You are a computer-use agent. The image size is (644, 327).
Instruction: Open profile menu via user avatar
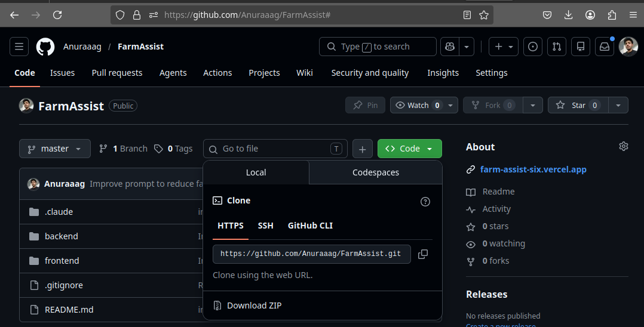(x=628, y=47)
